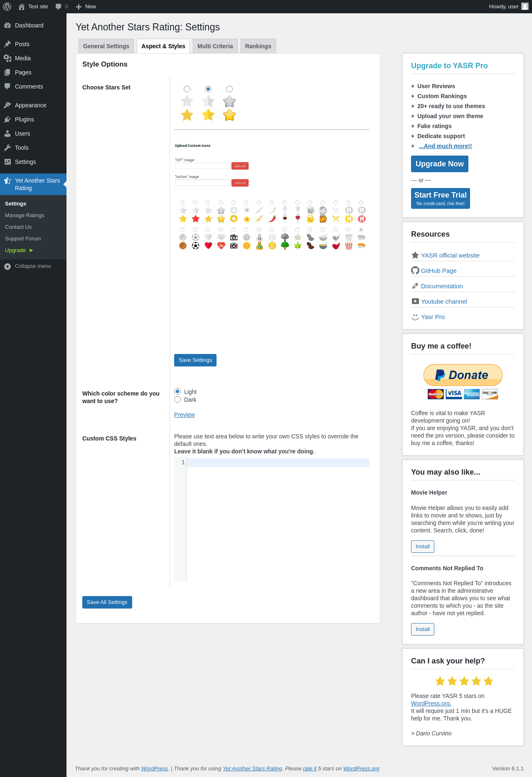Switch to the General Settings tab

point(106,46)
